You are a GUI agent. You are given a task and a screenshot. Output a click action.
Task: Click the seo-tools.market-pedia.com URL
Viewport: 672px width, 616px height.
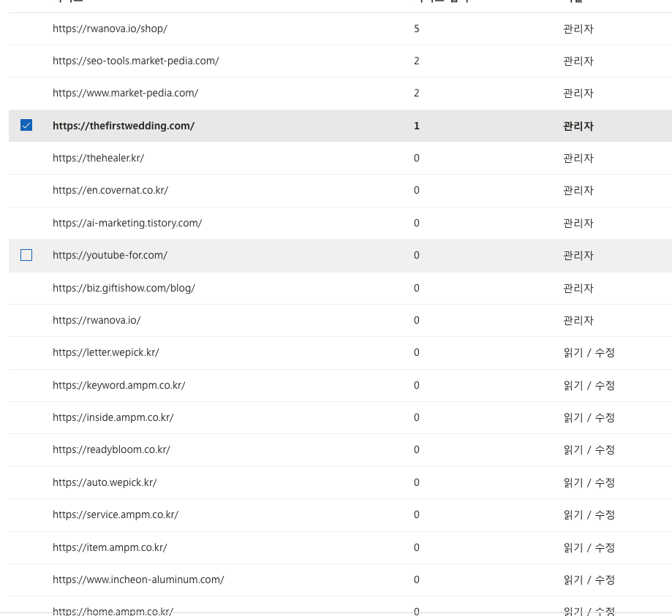pos(135,61)
